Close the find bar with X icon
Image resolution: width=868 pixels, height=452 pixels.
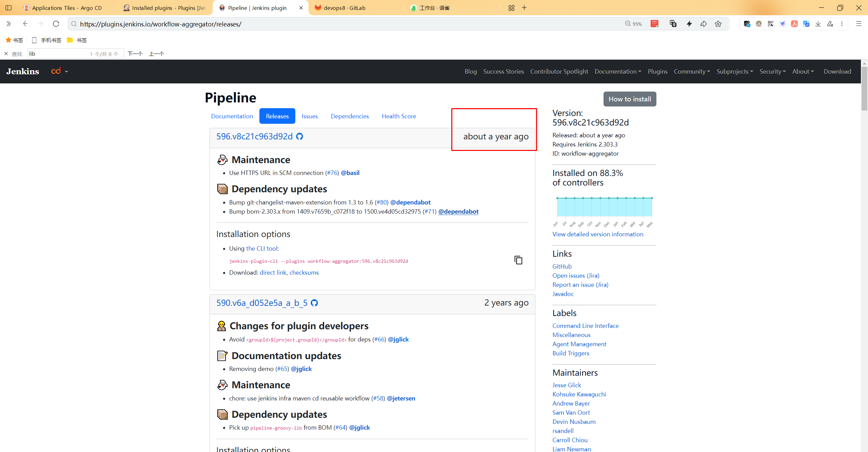coord(6,54)
